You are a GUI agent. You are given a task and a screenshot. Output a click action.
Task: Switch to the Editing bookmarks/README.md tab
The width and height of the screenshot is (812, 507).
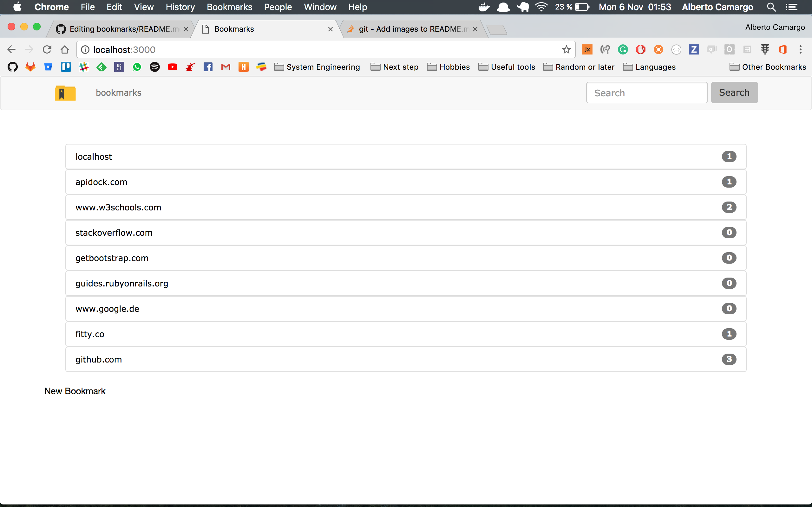121,29
